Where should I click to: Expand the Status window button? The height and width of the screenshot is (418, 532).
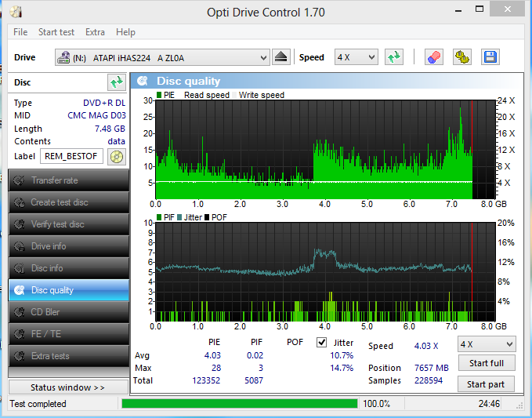click(68, 387)
